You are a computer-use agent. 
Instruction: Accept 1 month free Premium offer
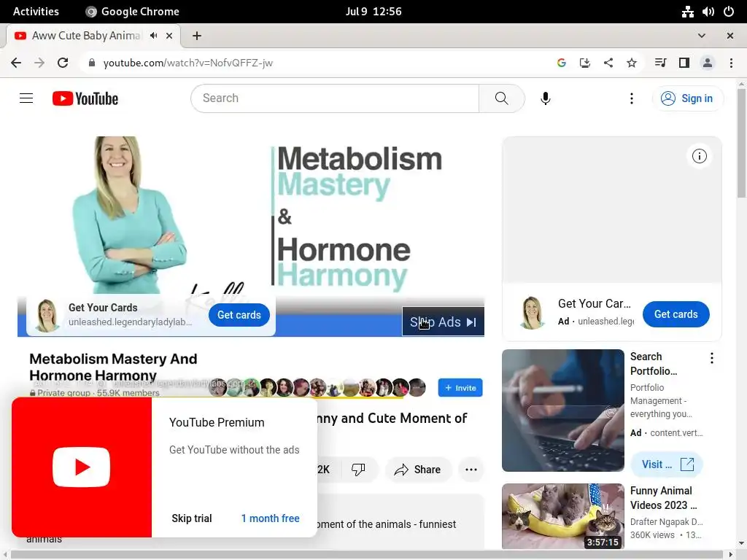coord(270,518)
